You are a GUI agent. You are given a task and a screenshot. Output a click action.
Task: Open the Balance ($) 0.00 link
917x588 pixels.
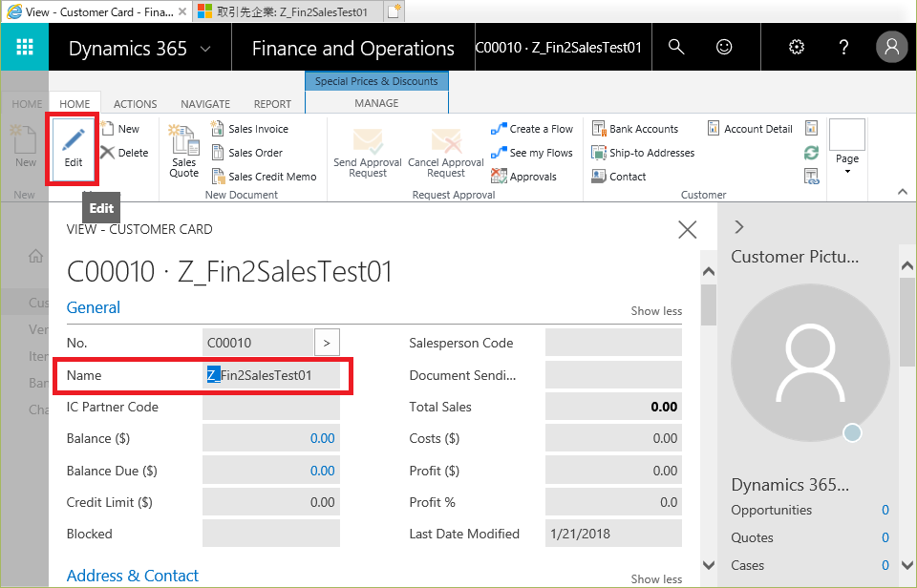[x=322, y=438]
